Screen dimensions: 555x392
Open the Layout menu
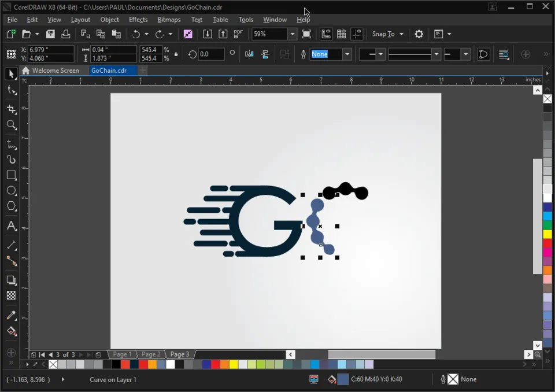(80, 20)
